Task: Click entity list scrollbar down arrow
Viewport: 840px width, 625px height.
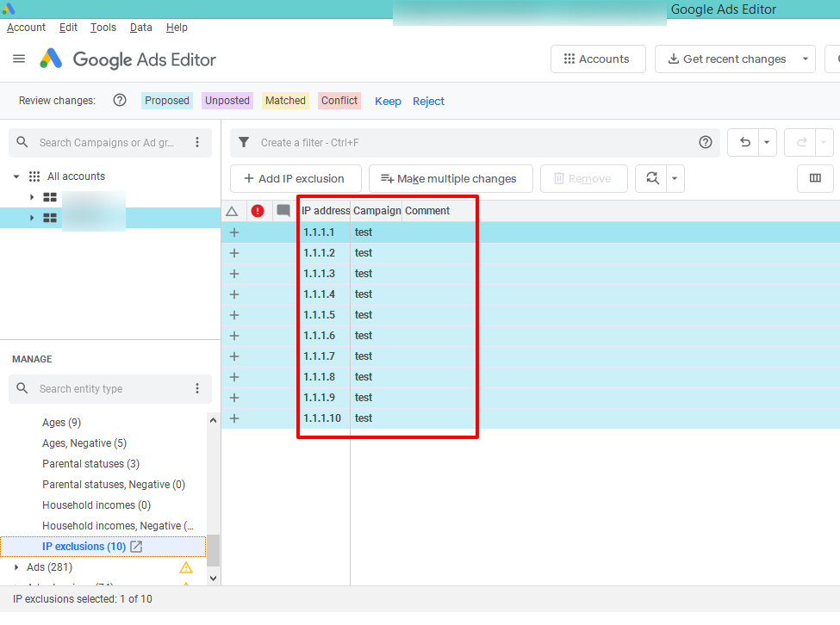Action: pyautogui.click(x=213, y=579)
